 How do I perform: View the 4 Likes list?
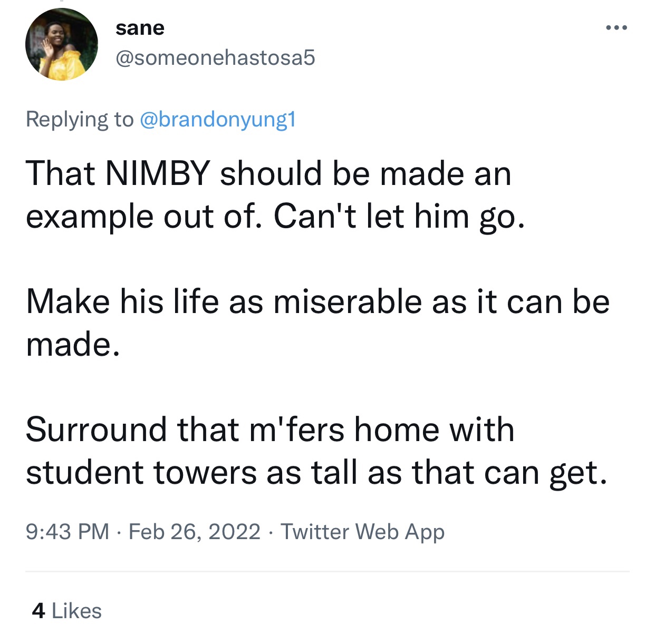coord(66,611)
